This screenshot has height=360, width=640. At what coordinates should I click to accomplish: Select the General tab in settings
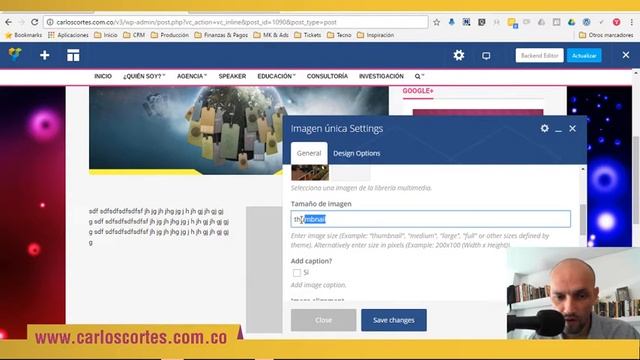[309, 153]
